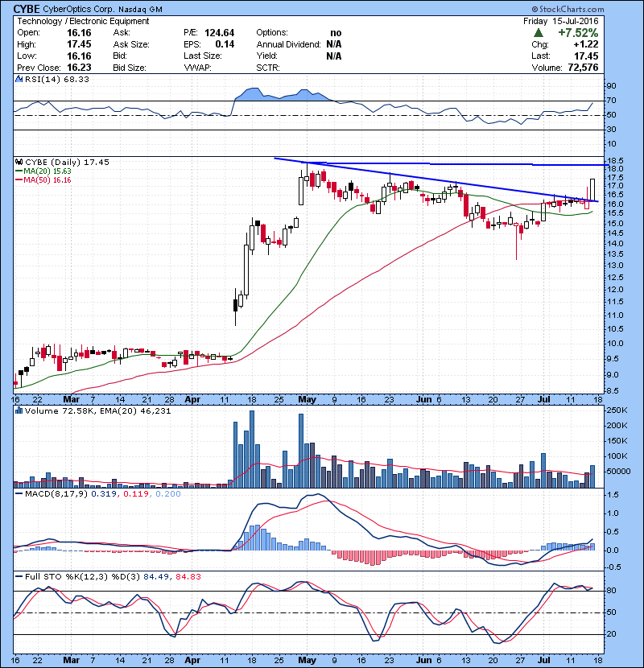
Task: Click the Ask: field label
Action: 122,33
